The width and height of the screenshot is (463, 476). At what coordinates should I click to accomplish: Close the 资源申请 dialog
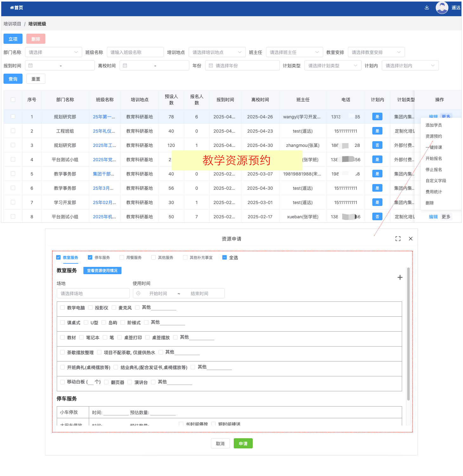pyautogui.click(x=411, y=239)
